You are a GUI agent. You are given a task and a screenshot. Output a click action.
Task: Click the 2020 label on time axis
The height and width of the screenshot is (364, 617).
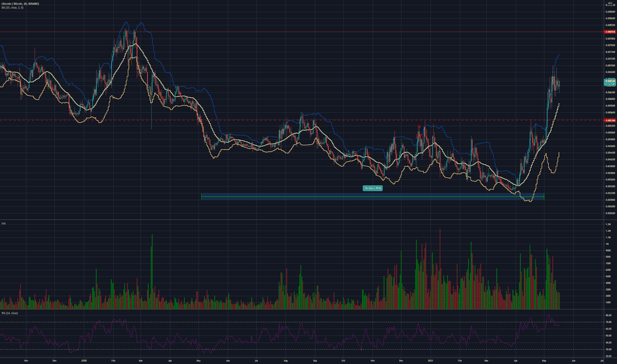pos(83,360)
